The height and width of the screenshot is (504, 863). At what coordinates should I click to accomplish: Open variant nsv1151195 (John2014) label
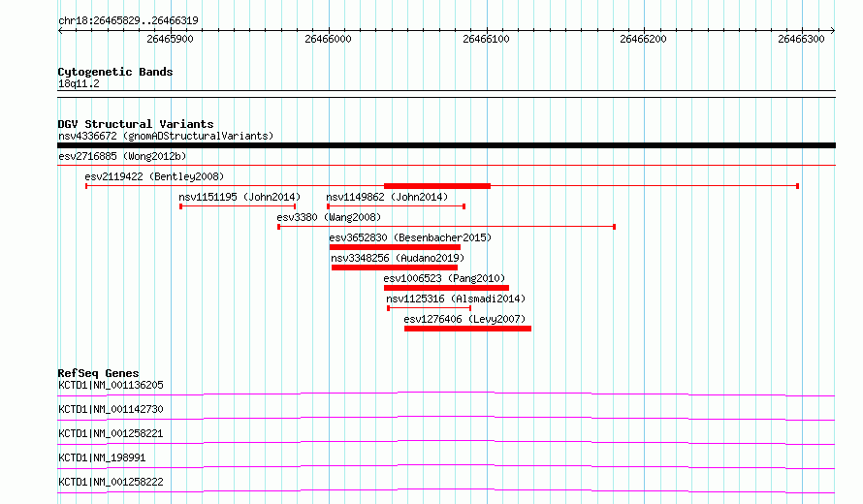click(x=240, y=197)
